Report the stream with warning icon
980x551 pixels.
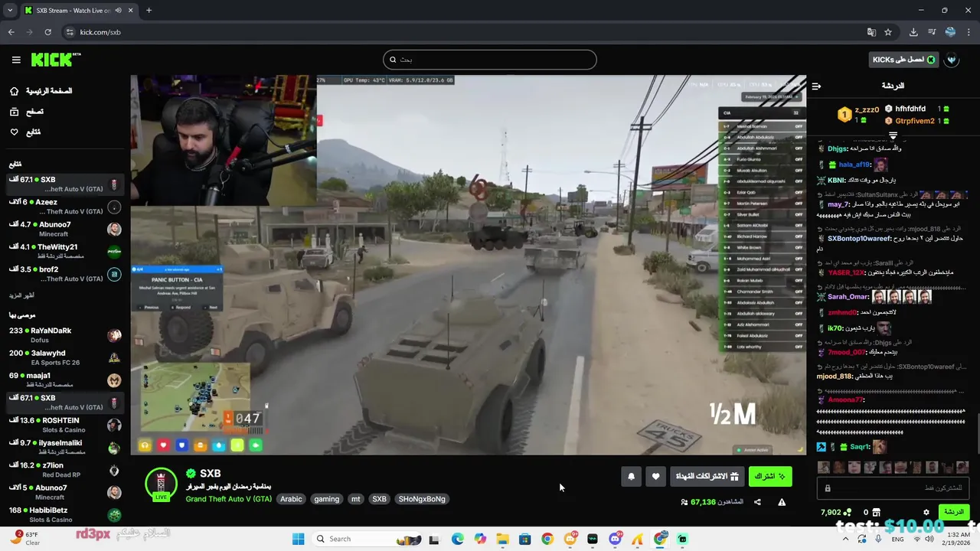click(x=782, y=502)
